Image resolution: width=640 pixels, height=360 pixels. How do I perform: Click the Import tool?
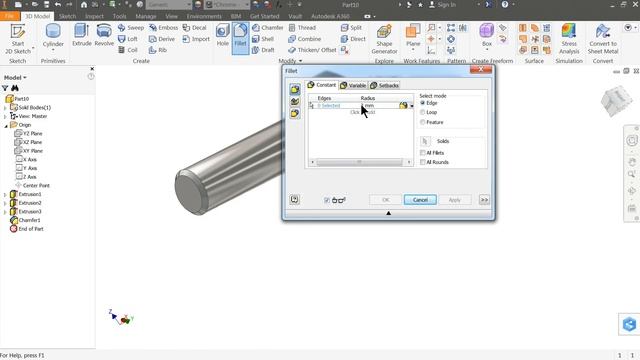click(196, 39)
